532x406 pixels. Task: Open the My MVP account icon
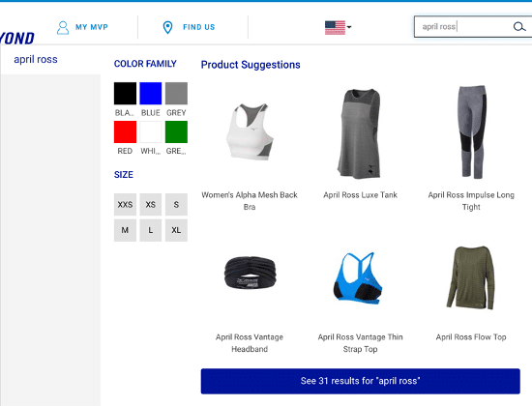click(x=63, y=27)
